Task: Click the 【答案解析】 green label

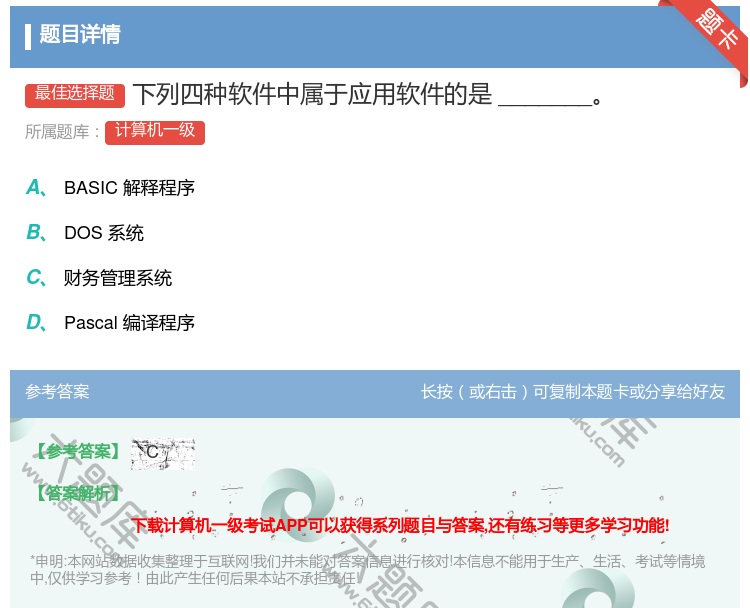Action: point(78,493)
